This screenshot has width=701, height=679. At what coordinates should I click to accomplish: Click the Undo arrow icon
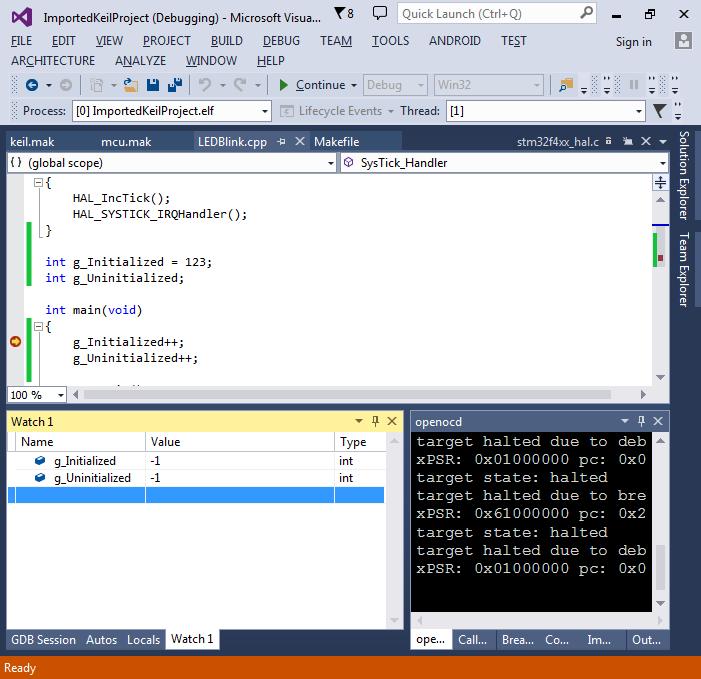point(205,85)
